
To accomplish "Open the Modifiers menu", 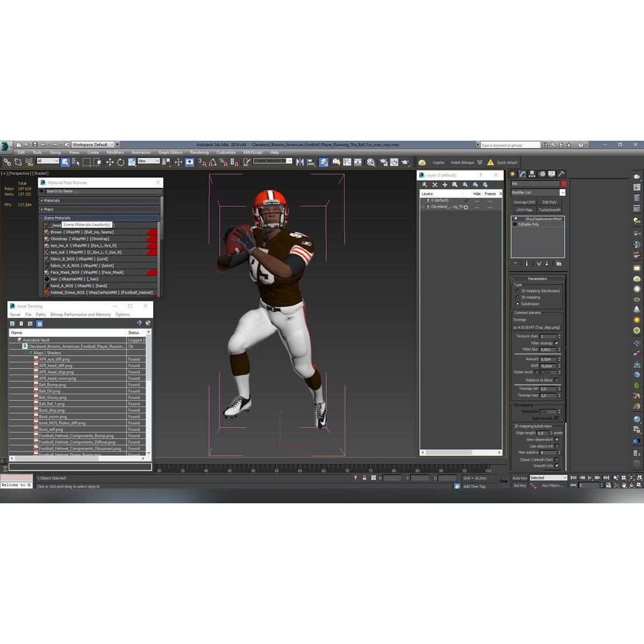I will (115, 153).
